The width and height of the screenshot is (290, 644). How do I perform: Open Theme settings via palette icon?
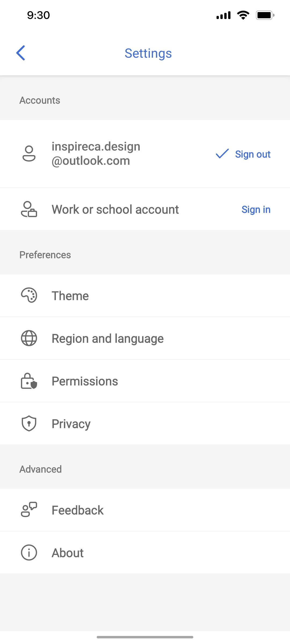pyautogui.click(x=29, y=295)
